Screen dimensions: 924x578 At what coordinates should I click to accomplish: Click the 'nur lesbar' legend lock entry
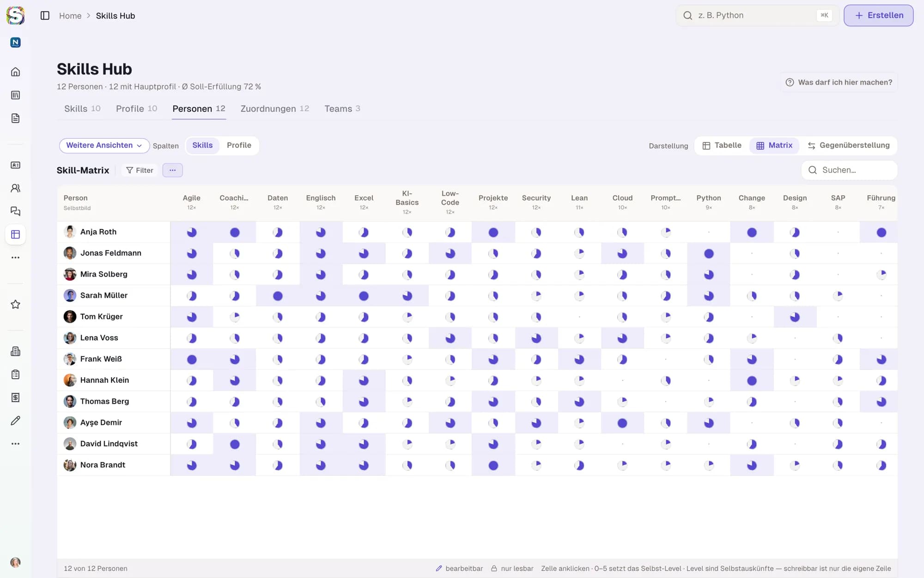[x=512, y=568]
